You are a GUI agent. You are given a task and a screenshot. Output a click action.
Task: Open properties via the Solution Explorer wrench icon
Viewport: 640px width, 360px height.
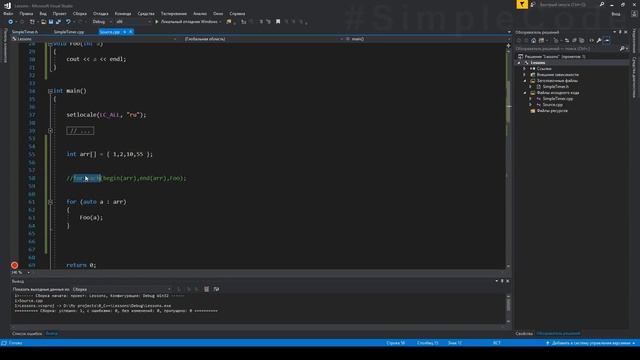click(x=599, y=40)
